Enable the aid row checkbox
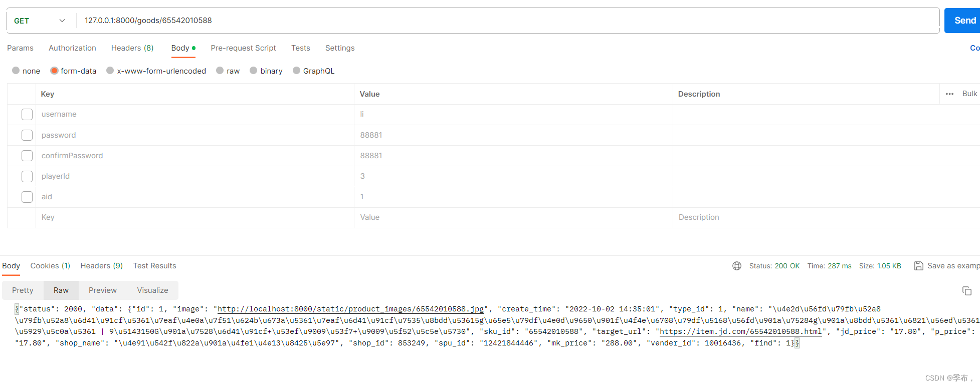Viewport: 980px width, 386px height. [x=27, y=197]
